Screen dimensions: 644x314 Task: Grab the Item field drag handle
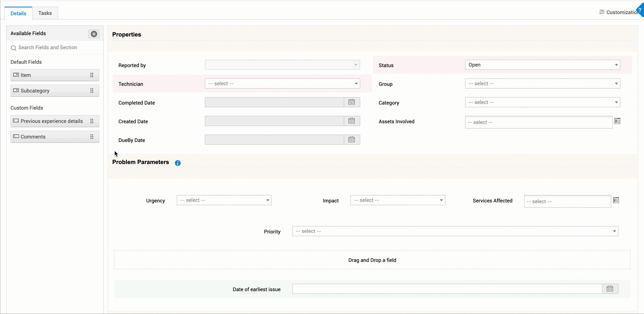(92, 75)
